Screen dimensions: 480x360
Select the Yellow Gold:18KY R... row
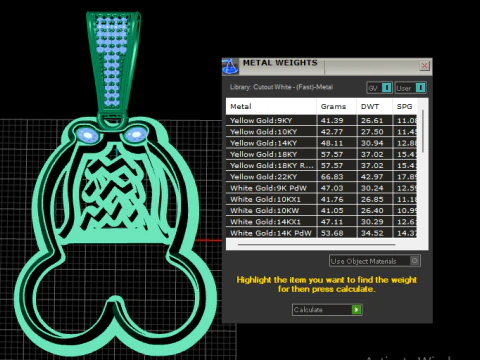point(321,166)
